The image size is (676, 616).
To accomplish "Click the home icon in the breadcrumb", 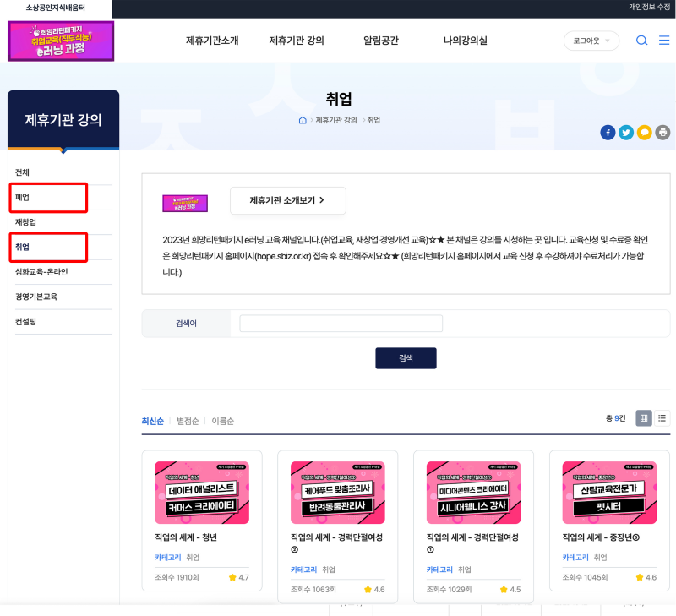I will (303, 120).
